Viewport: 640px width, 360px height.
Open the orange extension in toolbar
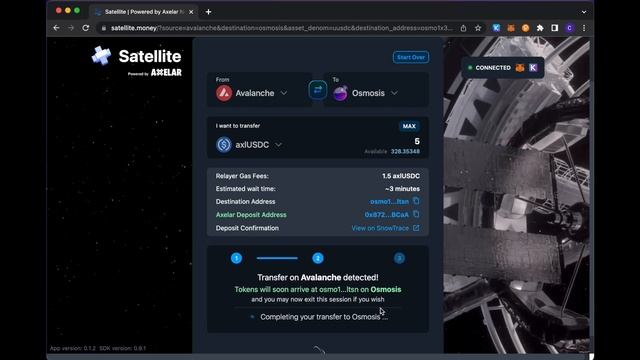525,28
